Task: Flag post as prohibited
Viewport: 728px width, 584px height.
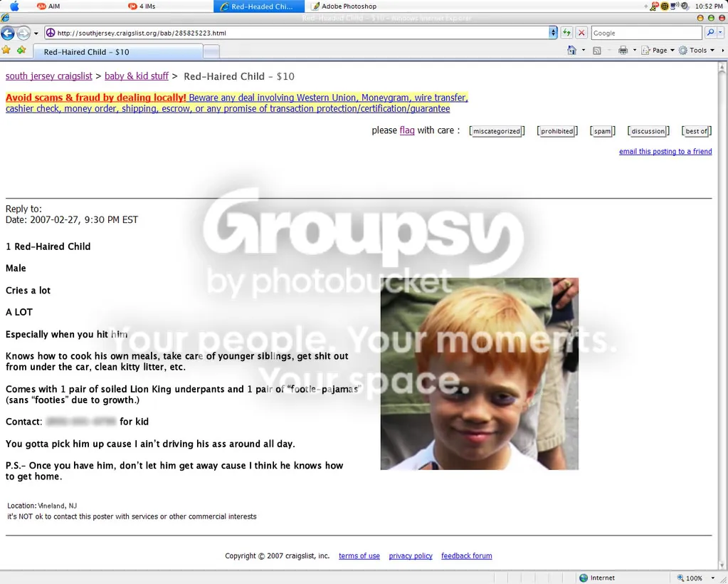Action: (x=557, y=131)
